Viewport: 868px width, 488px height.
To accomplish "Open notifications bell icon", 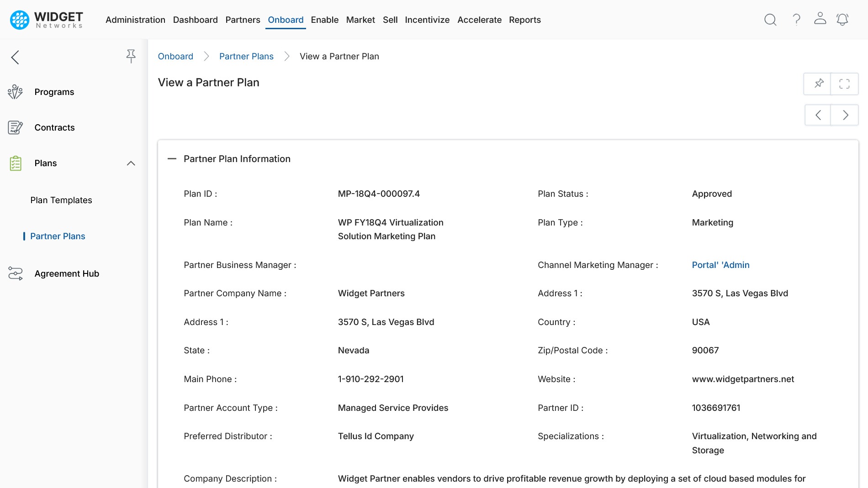I will [x=842, y=20].
